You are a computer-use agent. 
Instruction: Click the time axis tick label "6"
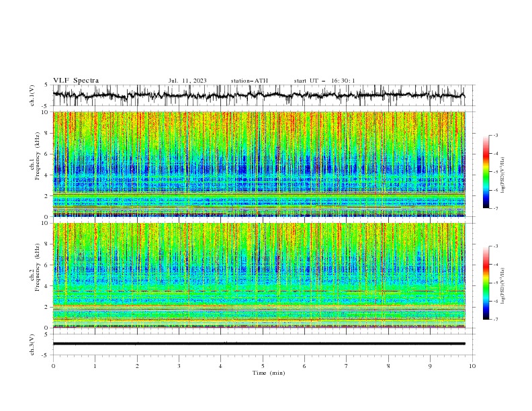click(305, 366)
